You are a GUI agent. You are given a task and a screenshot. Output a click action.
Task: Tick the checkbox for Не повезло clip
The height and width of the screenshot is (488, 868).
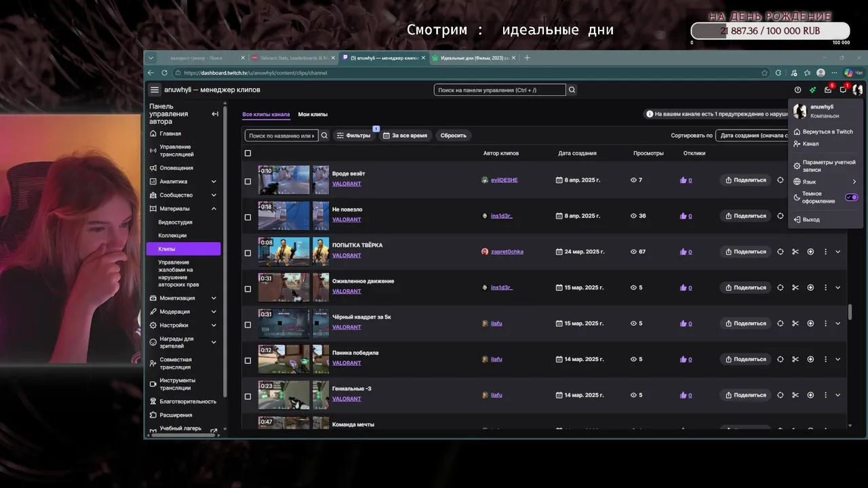[x=248, y=218]
